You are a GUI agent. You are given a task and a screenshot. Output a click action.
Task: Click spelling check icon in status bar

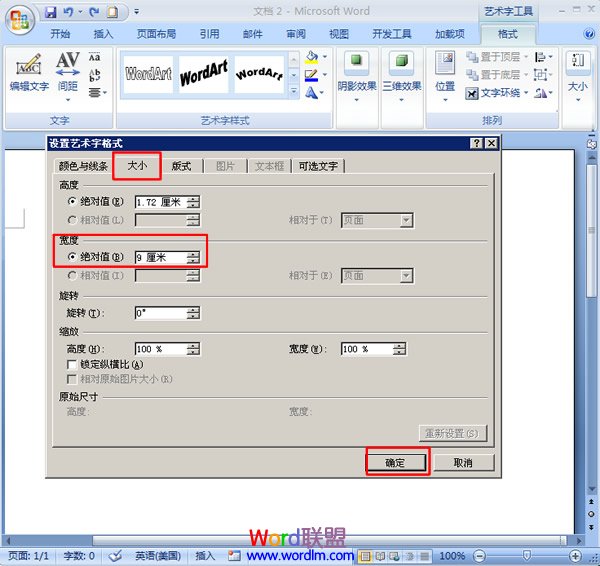(114, 555)
